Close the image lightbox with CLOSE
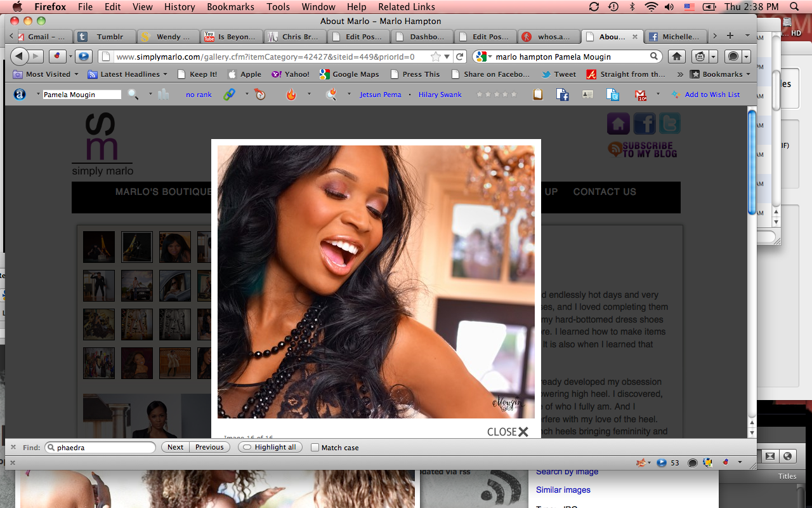The image size is (812, 508). tap(507, 432)
